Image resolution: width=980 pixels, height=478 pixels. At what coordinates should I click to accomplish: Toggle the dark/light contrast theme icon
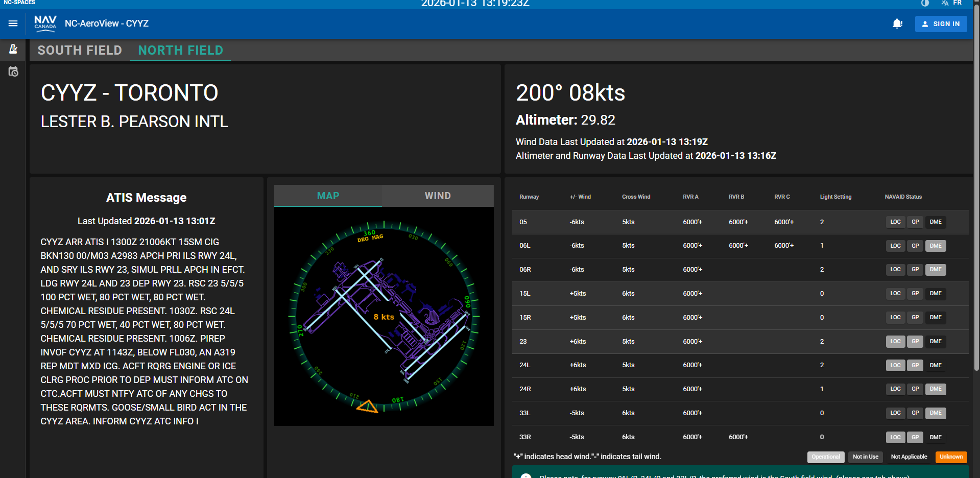tap(924, 3)
